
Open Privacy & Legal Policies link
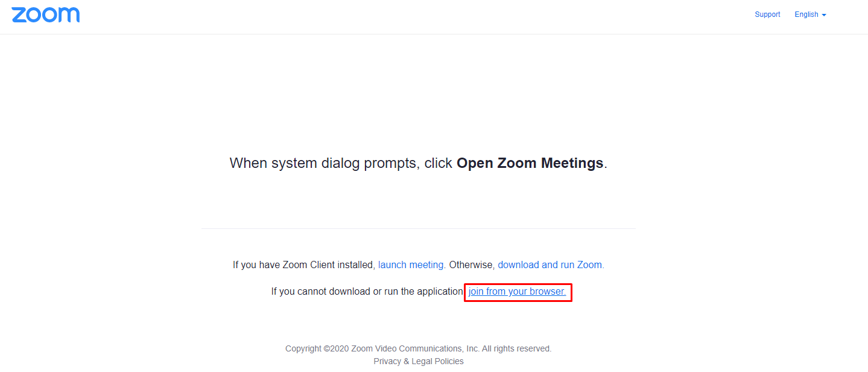(x=419, y=361)
